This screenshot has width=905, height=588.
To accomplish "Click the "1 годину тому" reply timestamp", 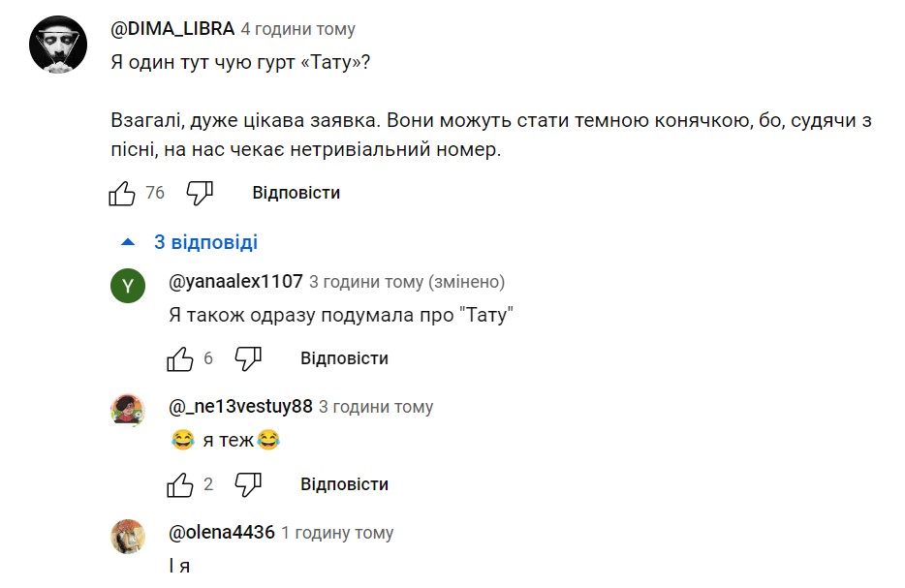I will [x=337, y=534].
